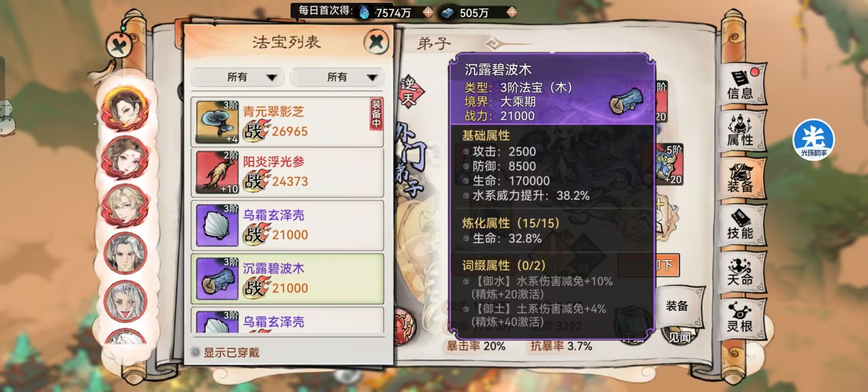This screenshot has height=392, width=868.
Task: Select the 装备 equipment side tab icon
Action: 741,178
